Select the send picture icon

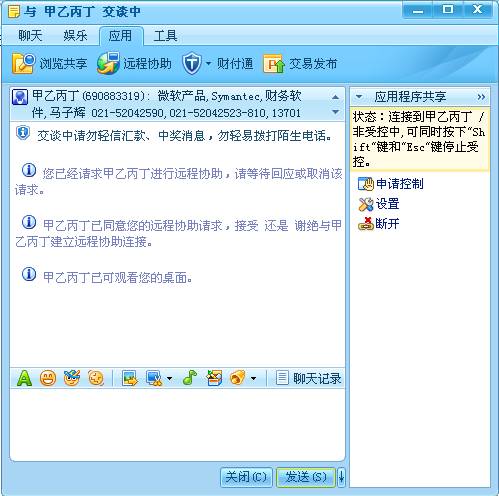130,378
